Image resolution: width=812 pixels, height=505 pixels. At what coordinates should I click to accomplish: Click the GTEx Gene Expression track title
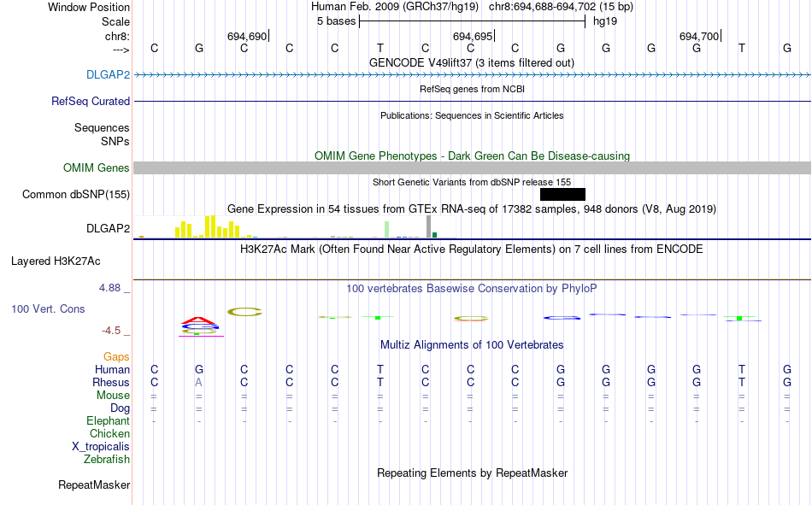pos(472,208)
